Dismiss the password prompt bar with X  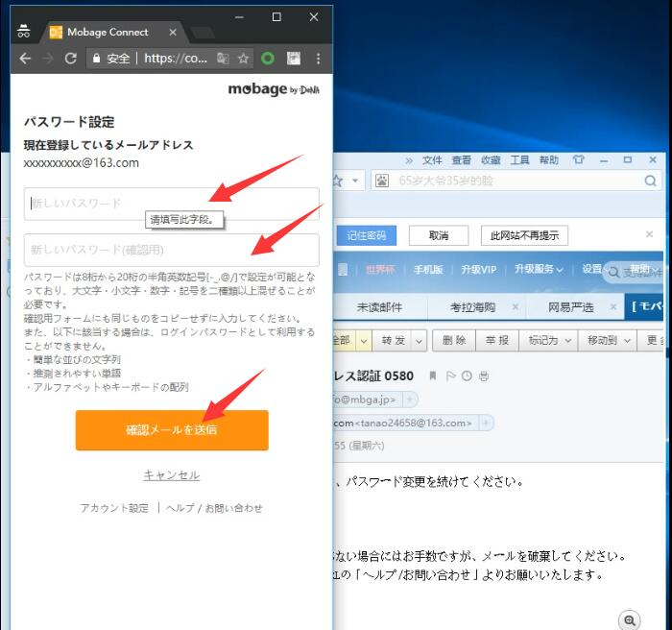[x=649, y=234]
